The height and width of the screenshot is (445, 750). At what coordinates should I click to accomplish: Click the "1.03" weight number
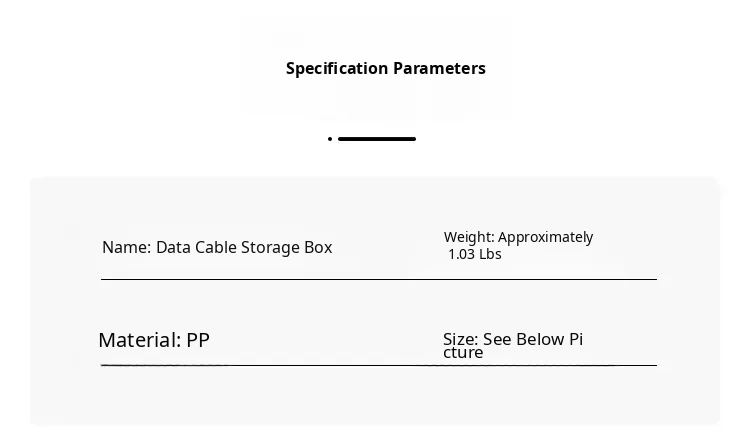461,255
